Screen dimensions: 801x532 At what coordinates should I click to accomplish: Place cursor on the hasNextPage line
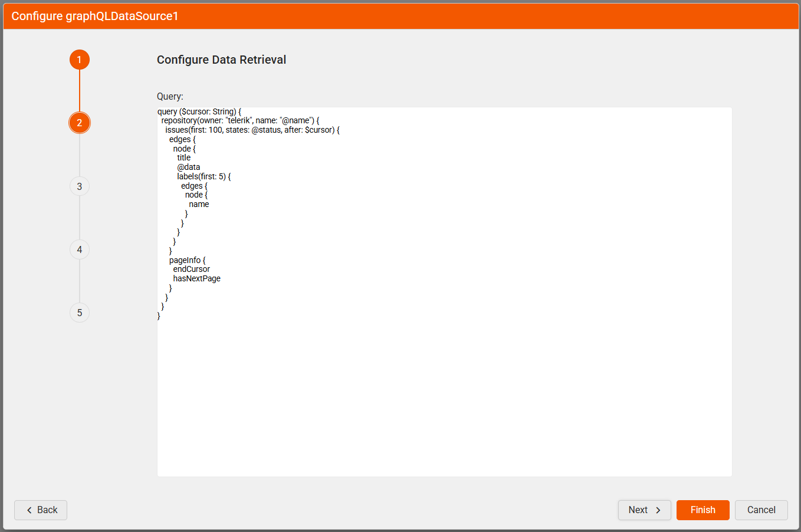coord(196,278)
